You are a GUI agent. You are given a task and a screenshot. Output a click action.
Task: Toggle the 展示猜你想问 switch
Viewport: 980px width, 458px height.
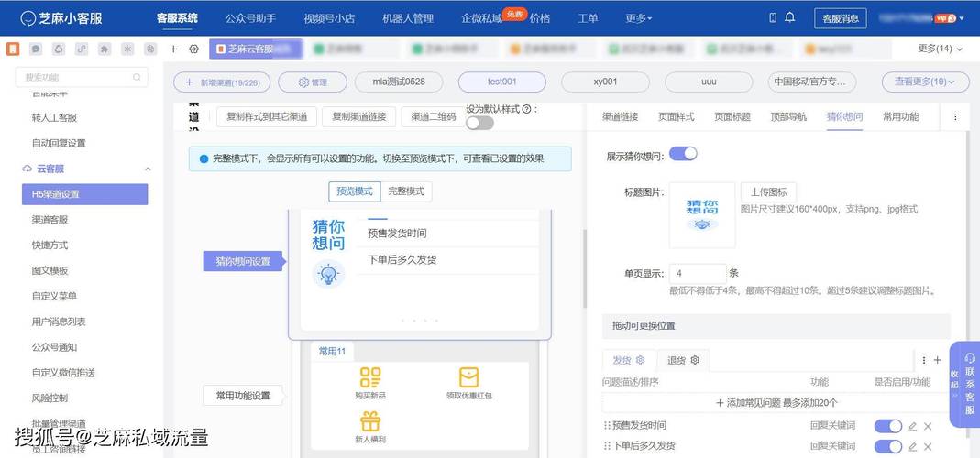(683, 154)
